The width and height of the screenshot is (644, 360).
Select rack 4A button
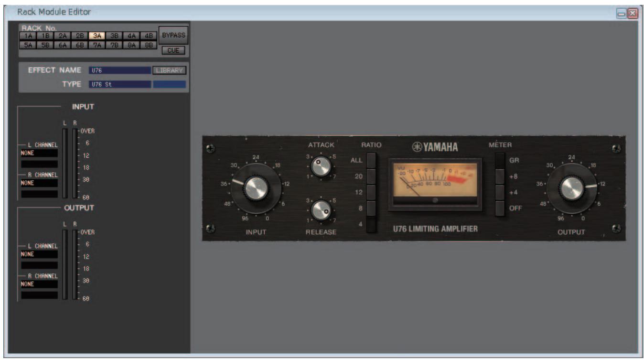coord(131,35)
